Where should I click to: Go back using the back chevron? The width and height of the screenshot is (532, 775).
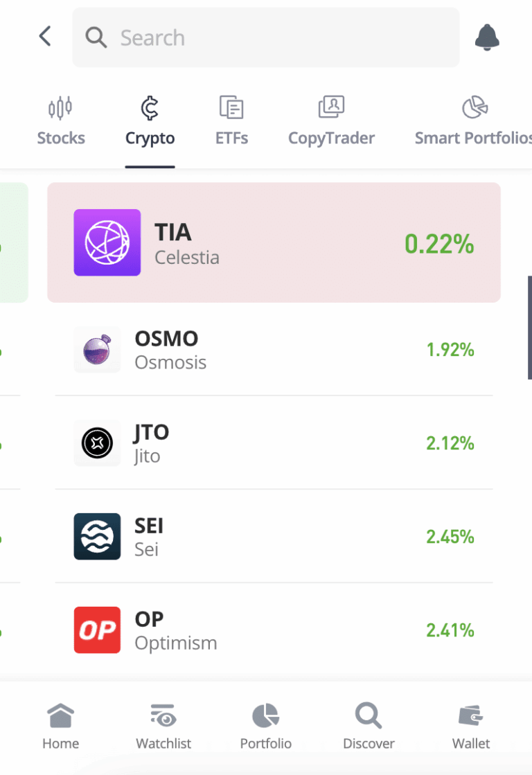(45, 36)
